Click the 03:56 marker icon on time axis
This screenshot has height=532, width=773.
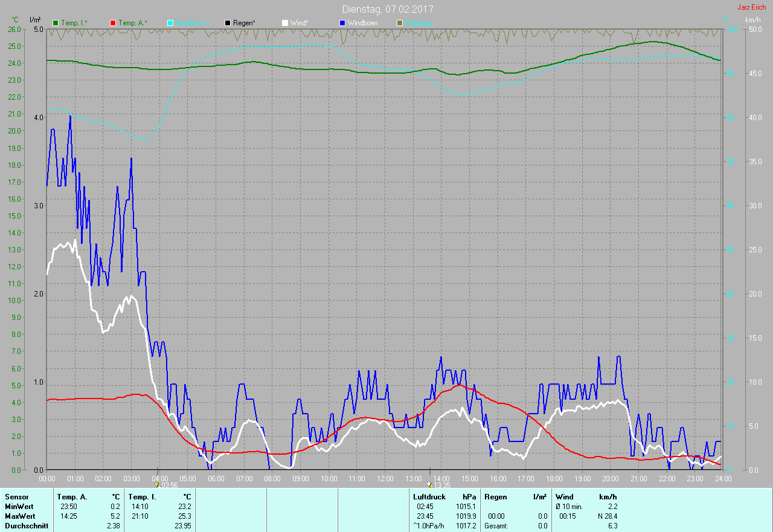[x=157, y=484]
